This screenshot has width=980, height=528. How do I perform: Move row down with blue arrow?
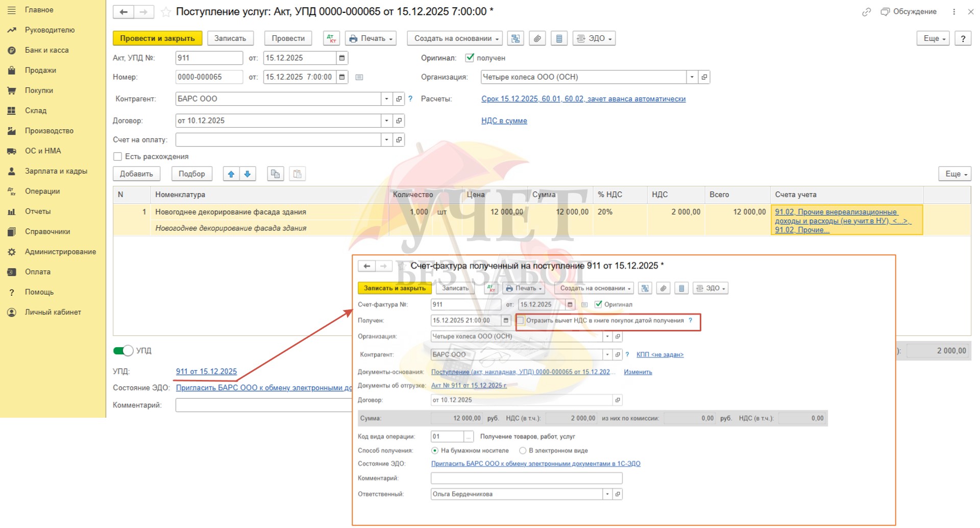(x=248, y=174)
